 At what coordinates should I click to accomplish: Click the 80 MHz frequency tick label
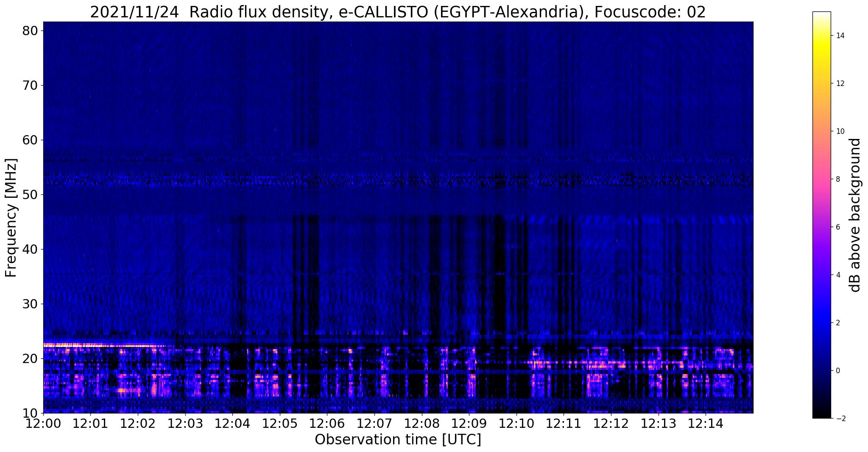tap(31, 31)
